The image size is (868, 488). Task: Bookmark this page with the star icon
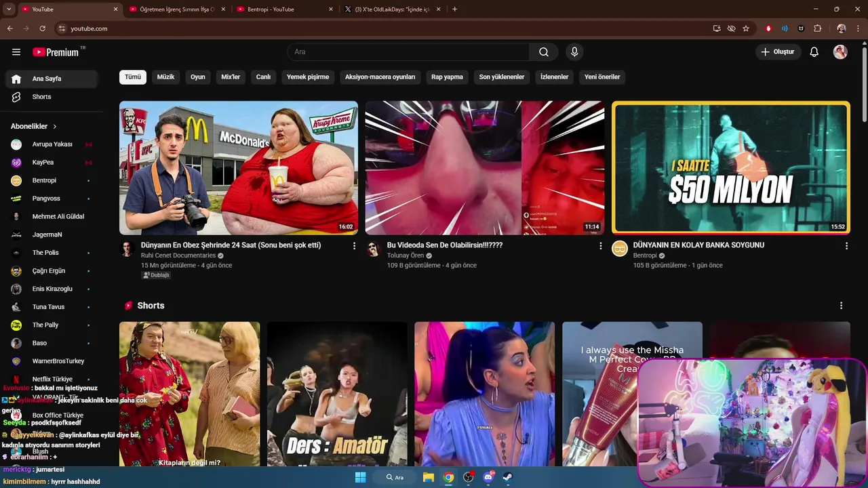pyautogui.click(x=746, y=28)
